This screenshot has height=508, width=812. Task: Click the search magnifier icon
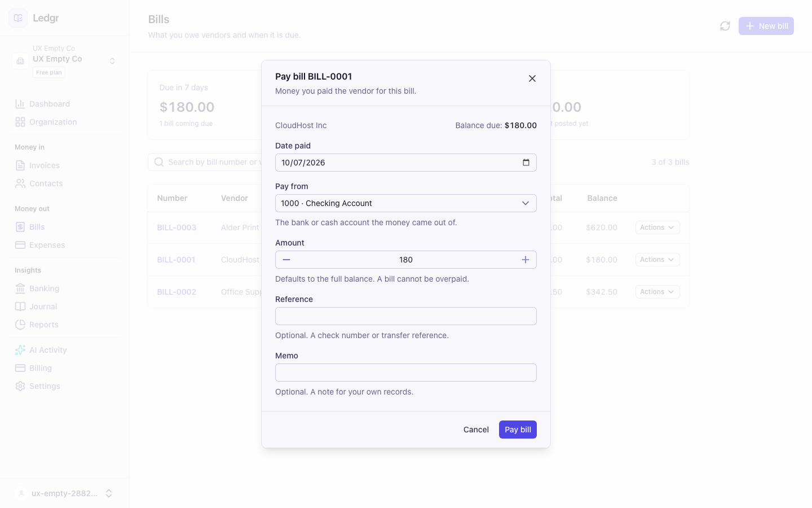coord(159,162)
